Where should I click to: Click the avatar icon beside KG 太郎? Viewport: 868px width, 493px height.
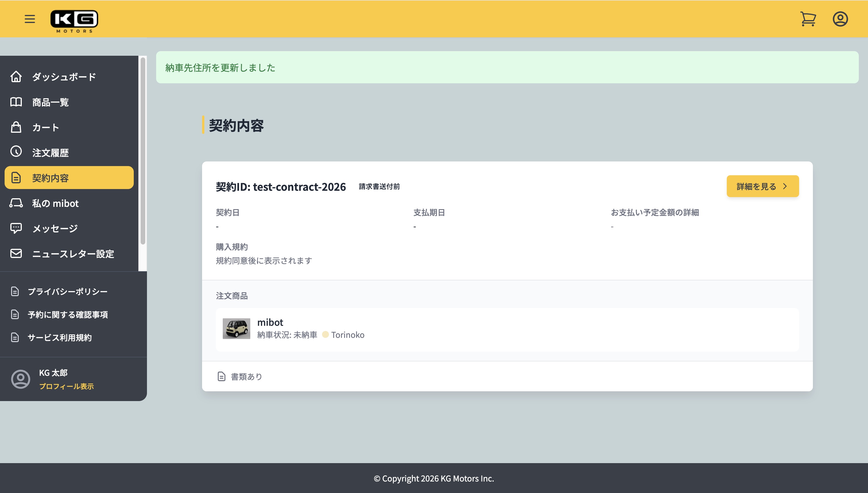20,379
